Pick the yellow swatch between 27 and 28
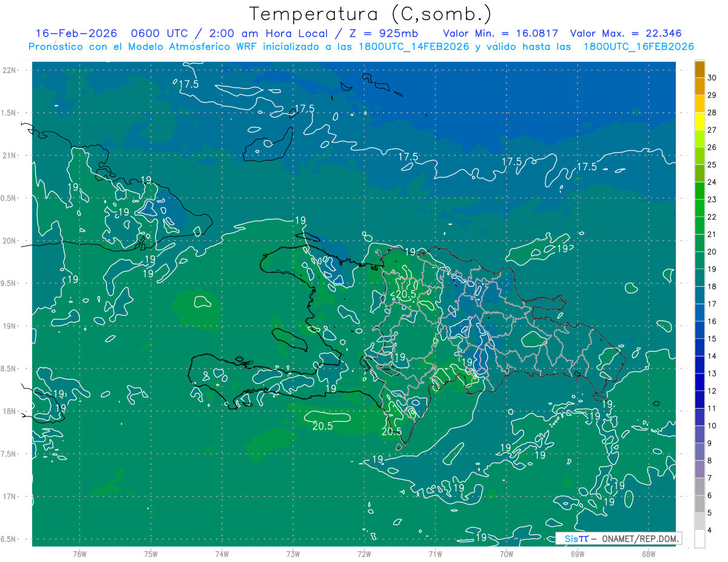This screenshot has height=562, width=728. coord(699,121)
